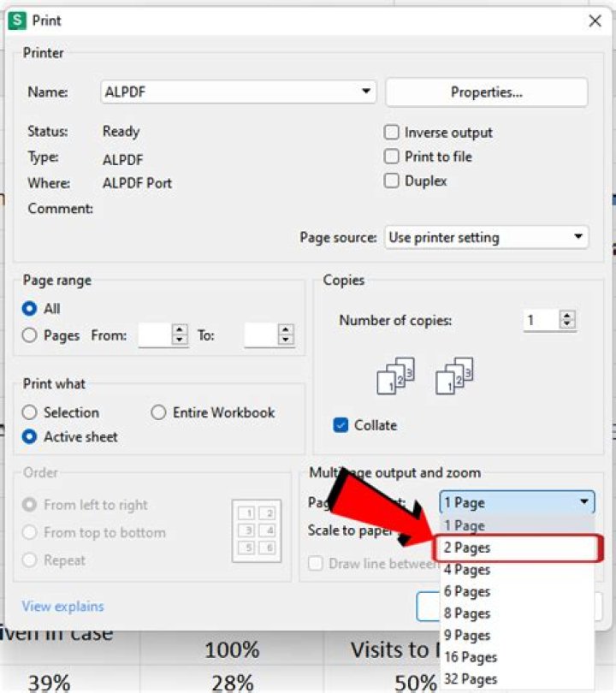Increase the Number of copies value

pyautogui.click(x=567, y=315)
